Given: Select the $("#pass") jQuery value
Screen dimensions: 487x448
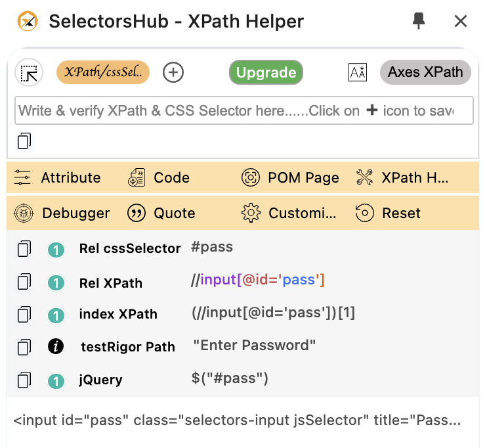Looking at the screenshot, I should (x=230, y=378).
